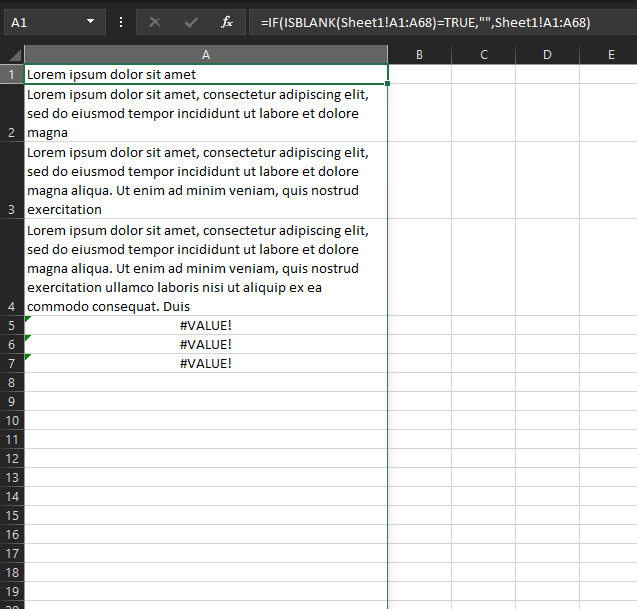Click empty cell B5
Screen dimensions: 637x609
point(420,325)
